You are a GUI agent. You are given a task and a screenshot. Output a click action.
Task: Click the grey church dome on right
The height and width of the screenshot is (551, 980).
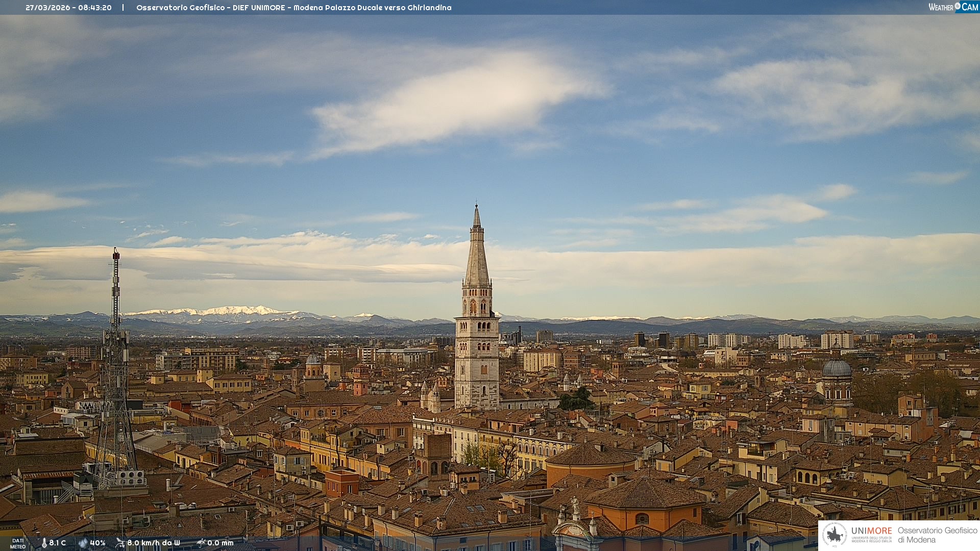[837, 368]
